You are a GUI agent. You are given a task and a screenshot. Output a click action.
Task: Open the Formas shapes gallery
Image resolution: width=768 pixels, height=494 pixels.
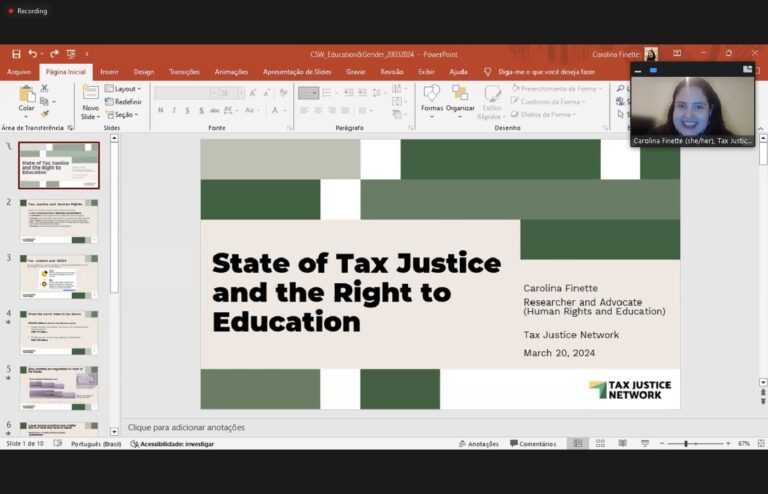pyautogui.click(x=432, y=101)
